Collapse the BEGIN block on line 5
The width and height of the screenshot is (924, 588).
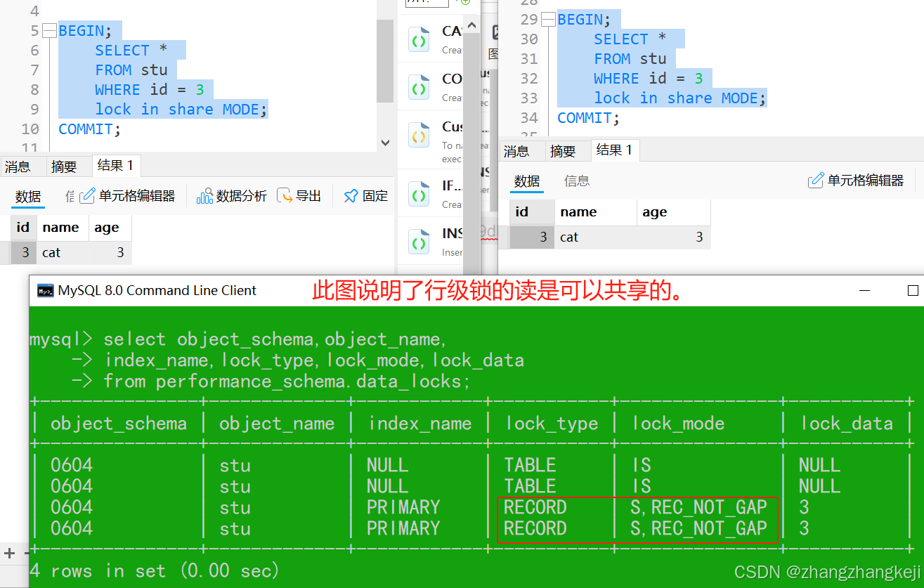[x=49, y=31]
